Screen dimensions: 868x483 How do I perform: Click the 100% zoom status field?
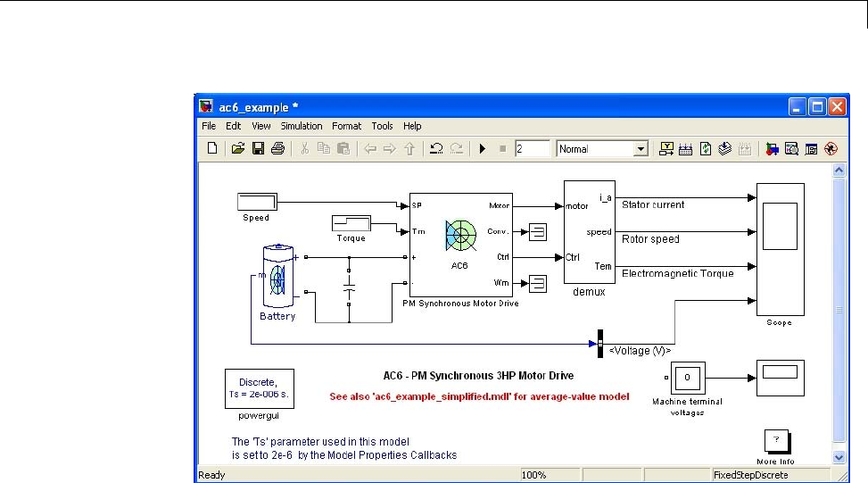[x=550, y=475]
